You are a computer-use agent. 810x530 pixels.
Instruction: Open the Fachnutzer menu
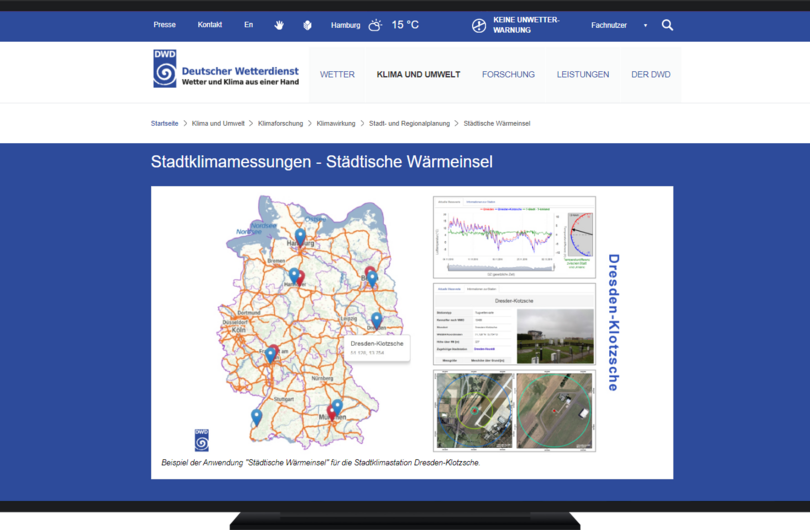click(609, 25)
